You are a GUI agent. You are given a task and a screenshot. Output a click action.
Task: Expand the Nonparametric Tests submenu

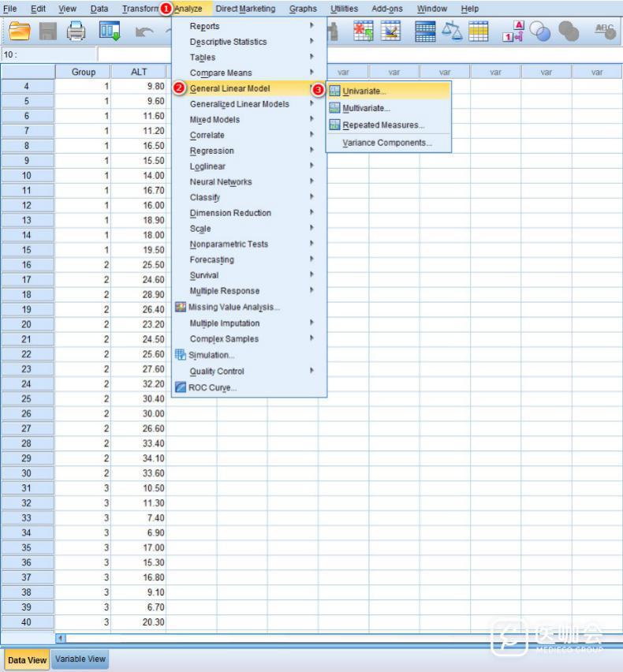coord(228,244)
